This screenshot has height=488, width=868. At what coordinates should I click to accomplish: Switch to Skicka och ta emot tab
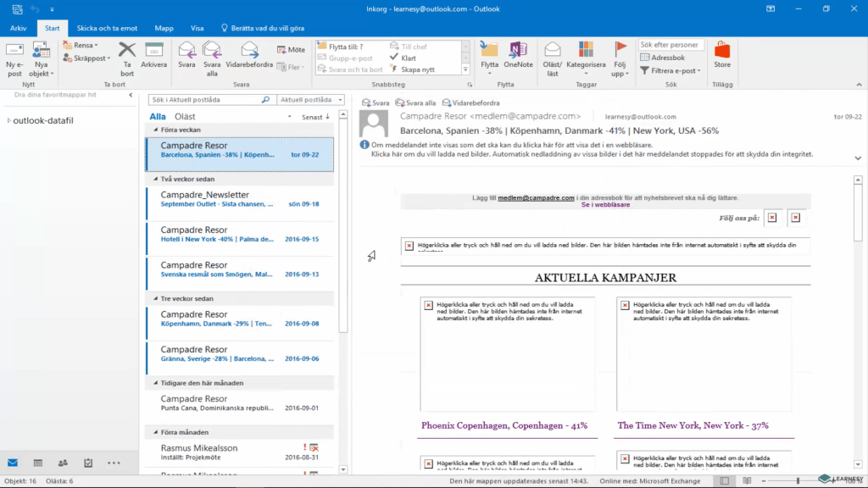point(107,28)
